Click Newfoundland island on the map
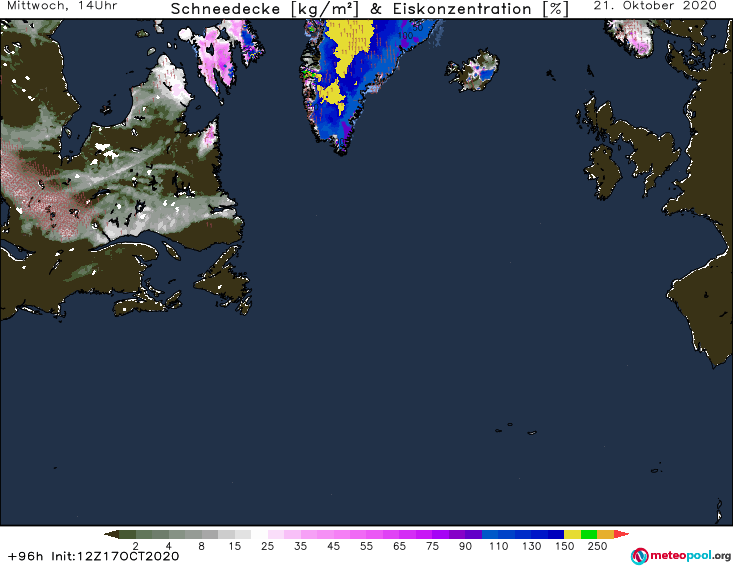 coord(226,280)
